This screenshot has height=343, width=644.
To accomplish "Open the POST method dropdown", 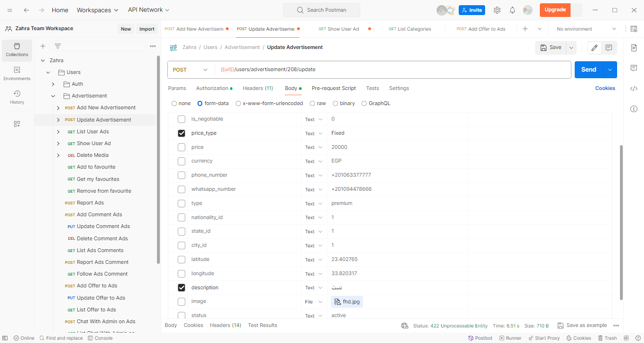I will point(190,70).
